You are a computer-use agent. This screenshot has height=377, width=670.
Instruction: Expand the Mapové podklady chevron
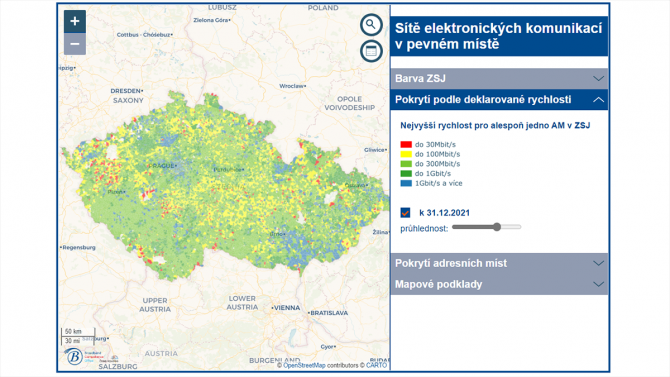point(598,284)
